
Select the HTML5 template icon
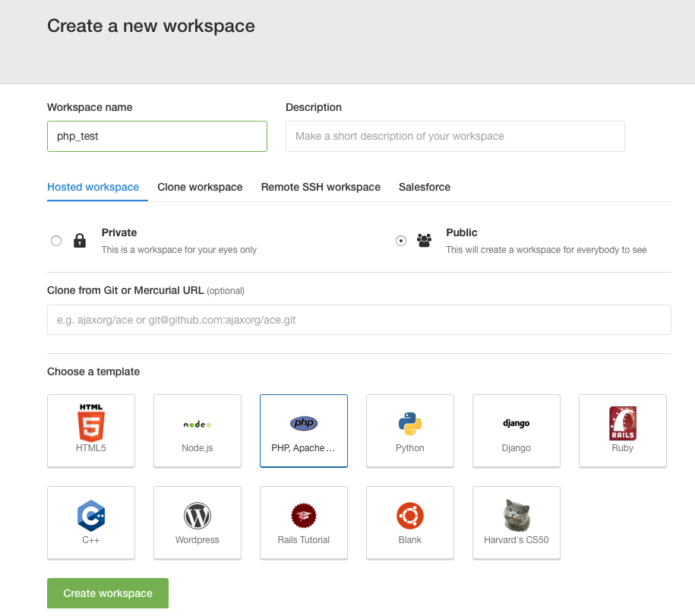pyautogui.click(x=91, y=424)
